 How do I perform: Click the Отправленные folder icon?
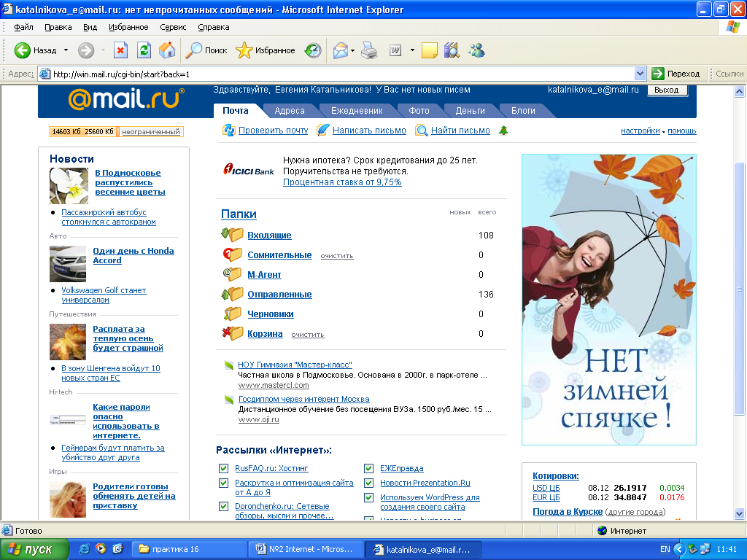coord(232,294)
